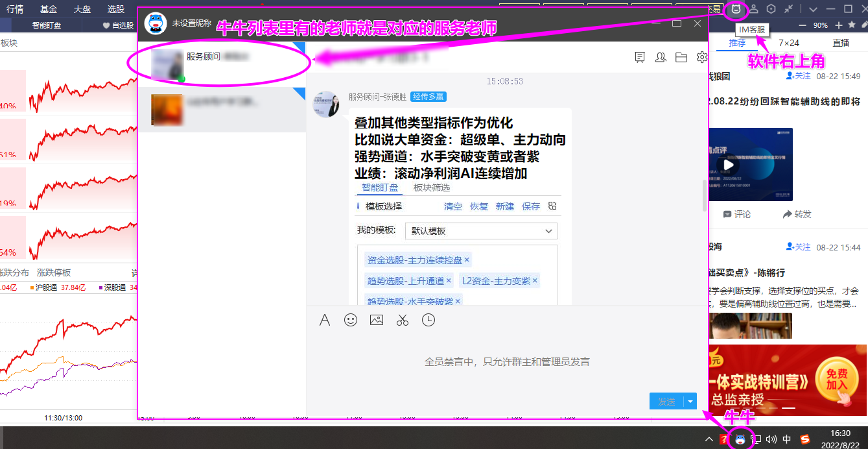This screenshot has width=868, height=449.
Task: Open the group files folder icon
Action: click(x=681, y=58)
